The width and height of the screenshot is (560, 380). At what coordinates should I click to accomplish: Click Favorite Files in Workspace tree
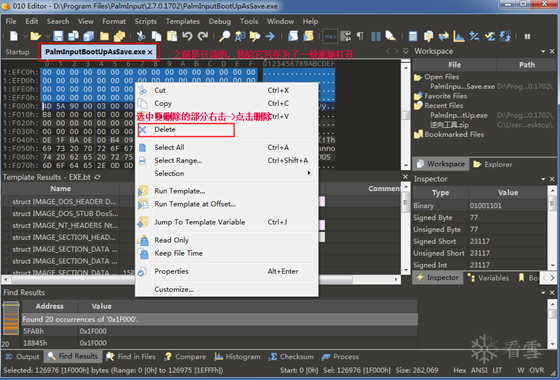441,96
